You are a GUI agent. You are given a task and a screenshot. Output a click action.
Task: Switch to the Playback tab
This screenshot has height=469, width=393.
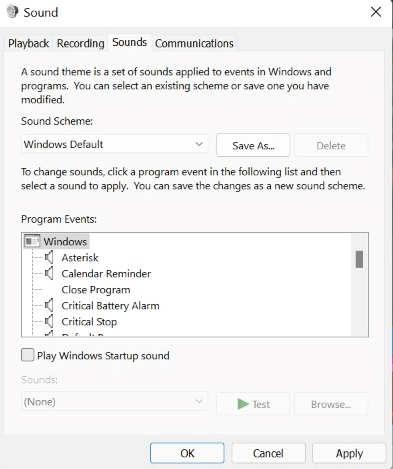pyautogui.click(x=29, y=43)
